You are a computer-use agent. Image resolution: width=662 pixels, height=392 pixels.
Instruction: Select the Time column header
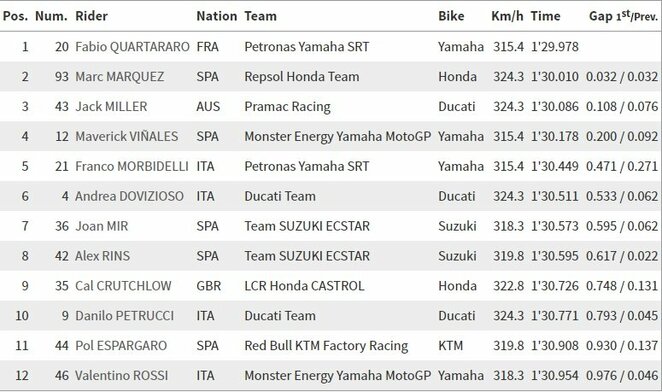545,16
